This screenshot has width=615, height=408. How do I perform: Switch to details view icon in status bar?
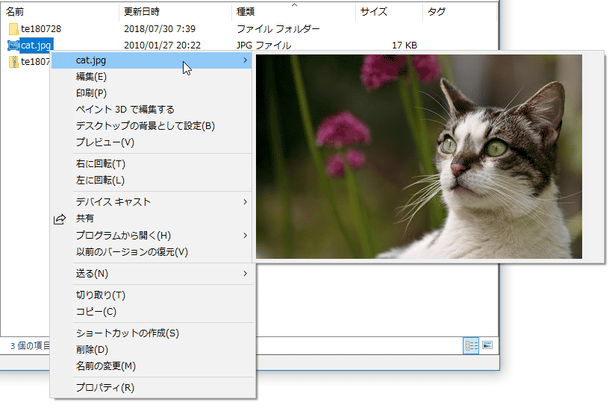(471, 346)
